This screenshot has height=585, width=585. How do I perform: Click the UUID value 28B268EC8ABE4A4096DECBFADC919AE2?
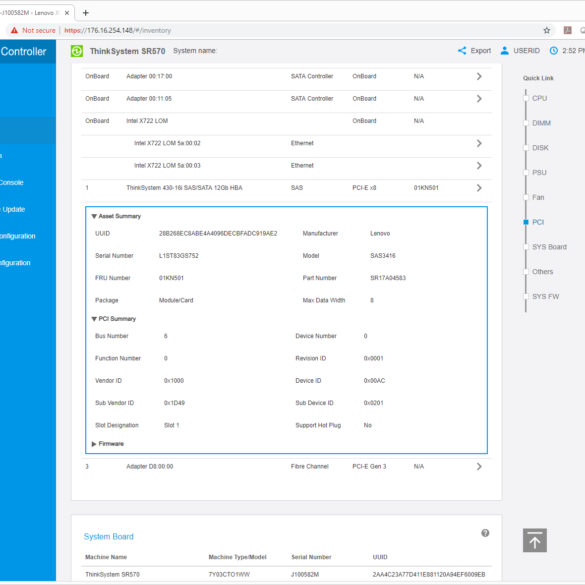pyautogui.click(x=218, y=234)
